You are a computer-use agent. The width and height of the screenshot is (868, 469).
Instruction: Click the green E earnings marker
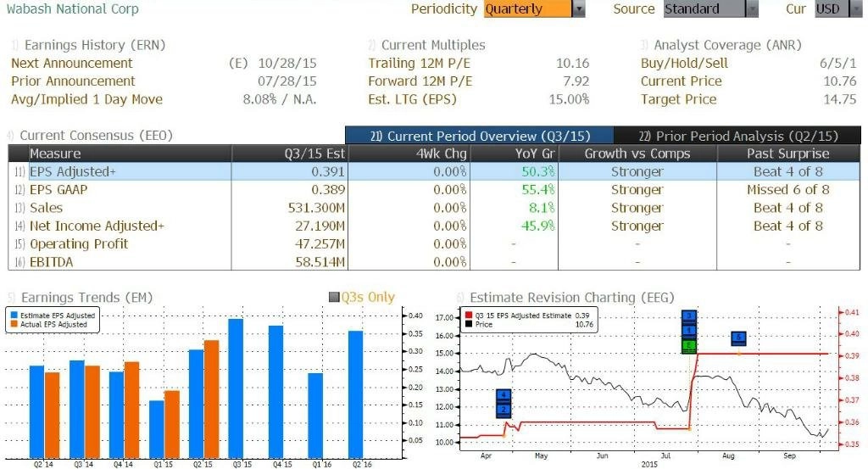pyautogui.click(x=688, y=346)
